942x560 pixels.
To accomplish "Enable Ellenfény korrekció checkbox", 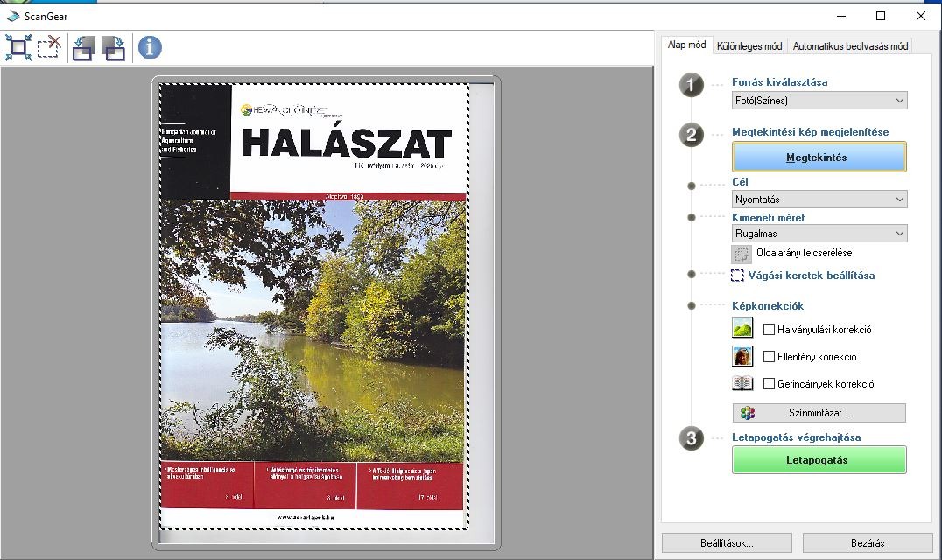I will 769,356.
